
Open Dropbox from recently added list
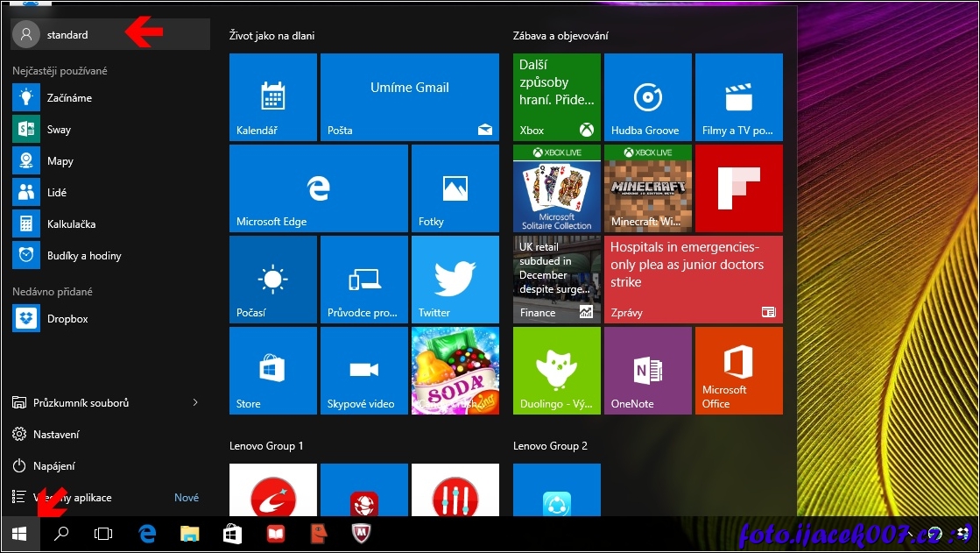(x=67, y=319)
